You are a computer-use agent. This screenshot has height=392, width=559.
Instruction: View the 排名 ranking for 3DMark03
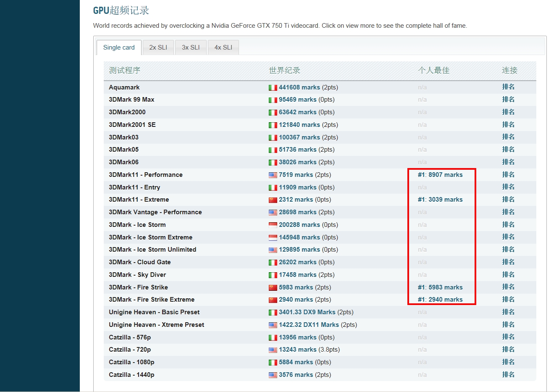click(x=508, y=137)
